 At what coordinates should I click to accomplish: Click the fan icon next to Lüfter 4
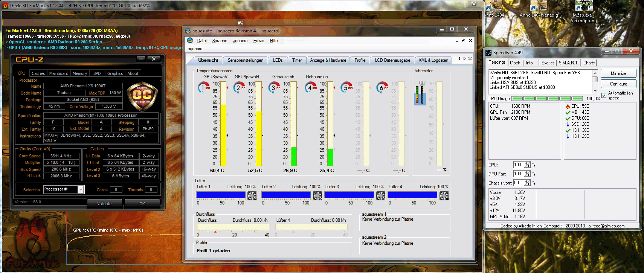pyautogui.click(x=444, y=195)
